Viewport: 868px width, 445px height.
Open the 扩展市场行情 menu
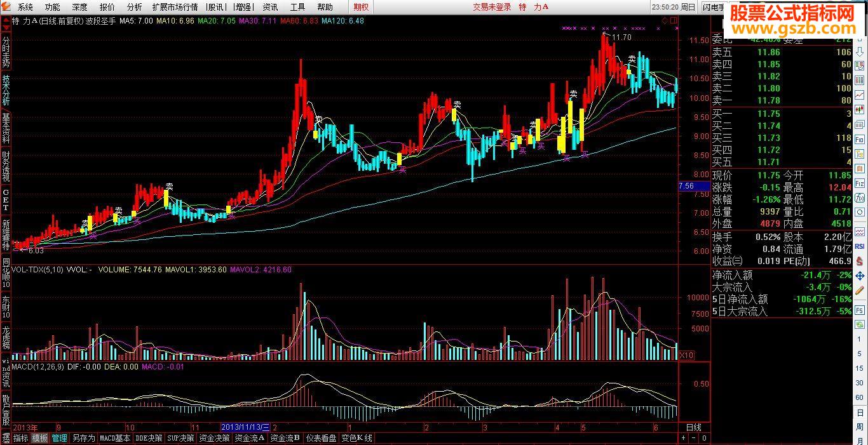pyautogui.click(x=175, y=7)
